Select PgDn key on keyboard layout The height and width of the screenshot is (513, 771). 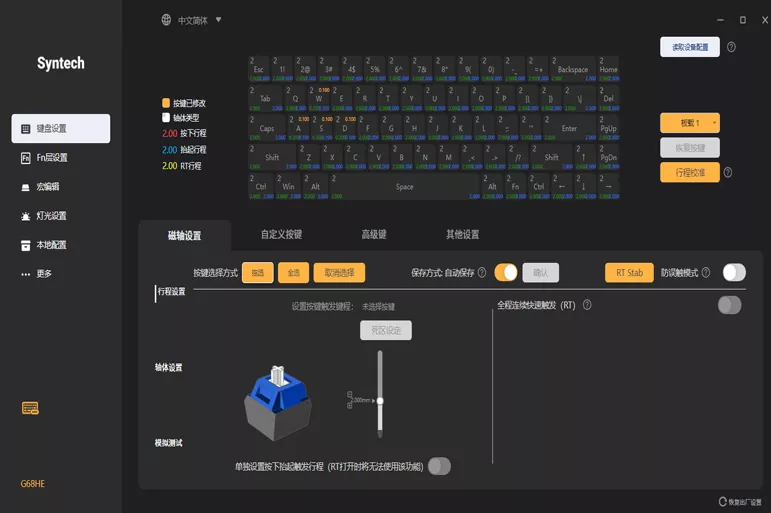(609, 157)
